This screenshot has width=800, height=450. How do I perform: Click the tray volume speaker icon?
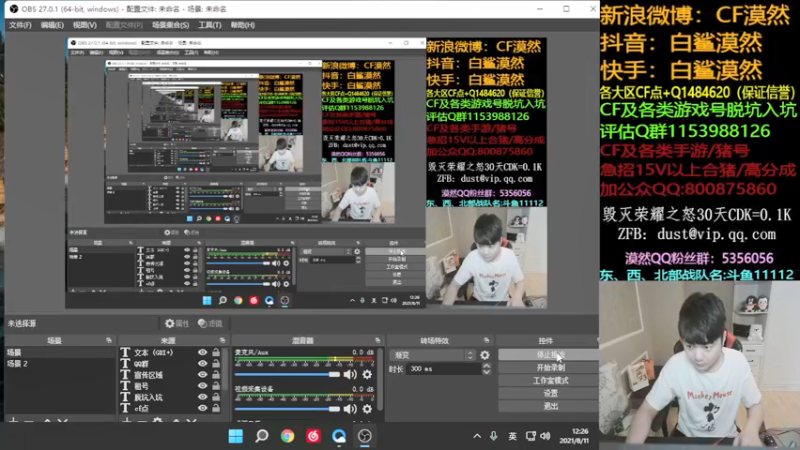coord(545,436)
